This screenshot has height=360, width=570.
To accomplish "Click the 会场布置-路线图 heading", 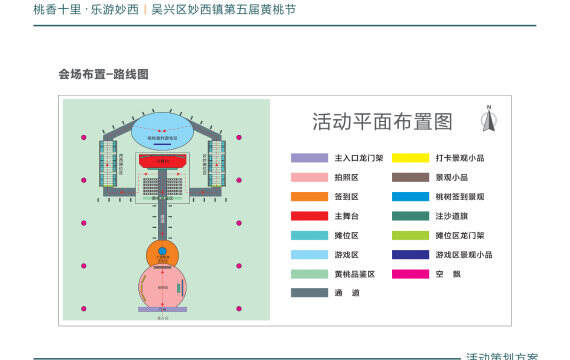I will click(104, 74).
